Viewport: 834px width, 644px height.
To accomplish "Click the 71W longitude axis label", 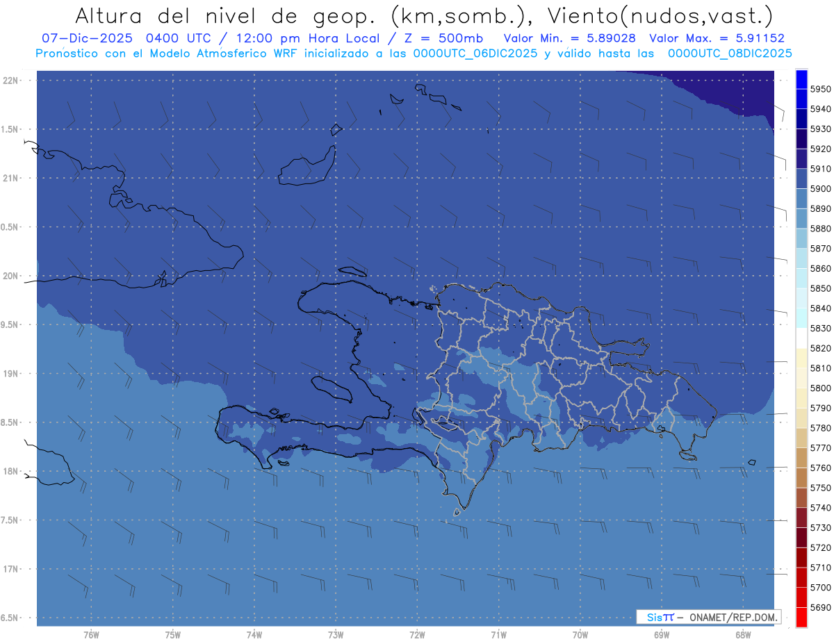I will [x=498, y=635].
